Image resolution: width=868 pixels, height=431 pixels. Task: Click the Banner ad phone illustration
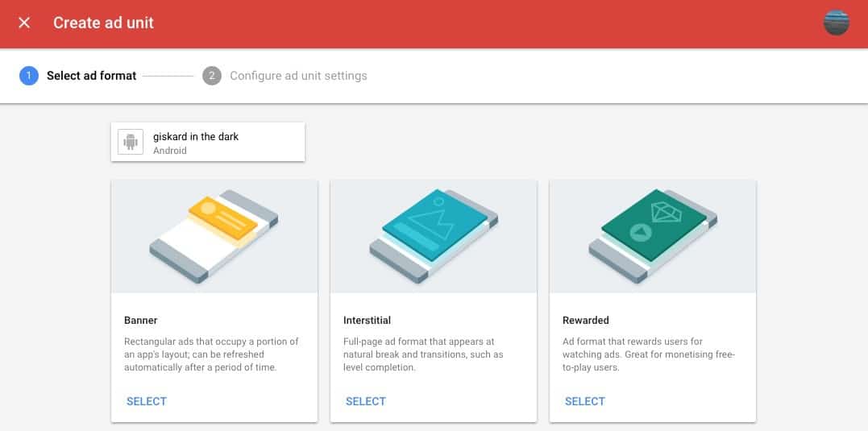[214, 236]
